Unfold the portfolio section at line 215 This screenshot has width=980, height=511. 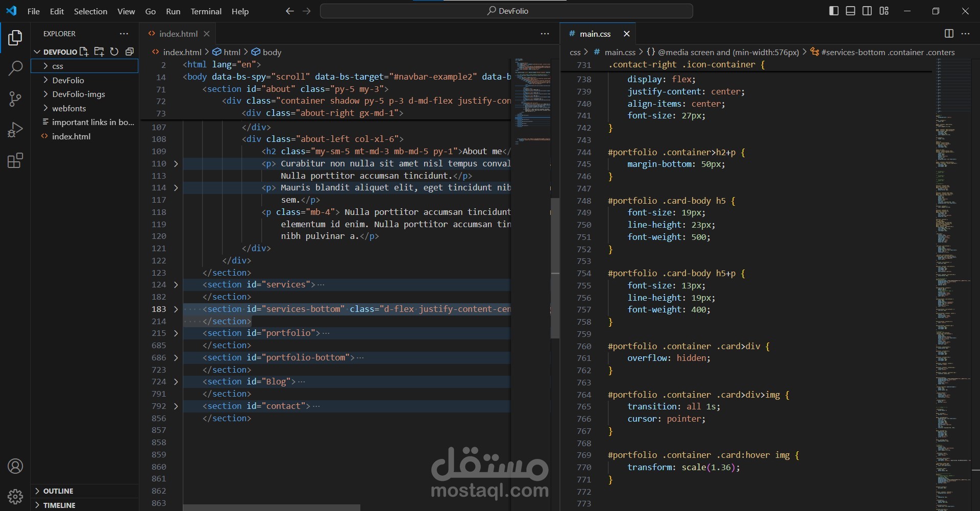click(x=176, y=333)
